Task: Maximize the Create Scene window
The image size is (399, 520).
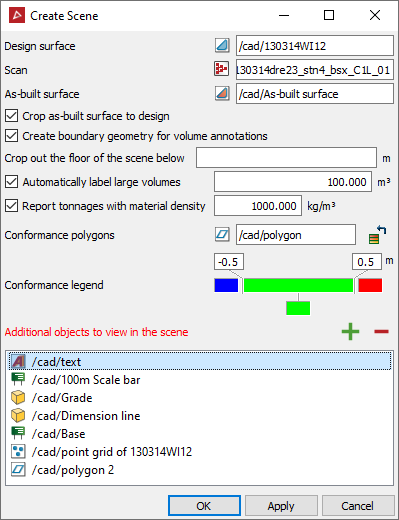Action: [x=329, y=15]
